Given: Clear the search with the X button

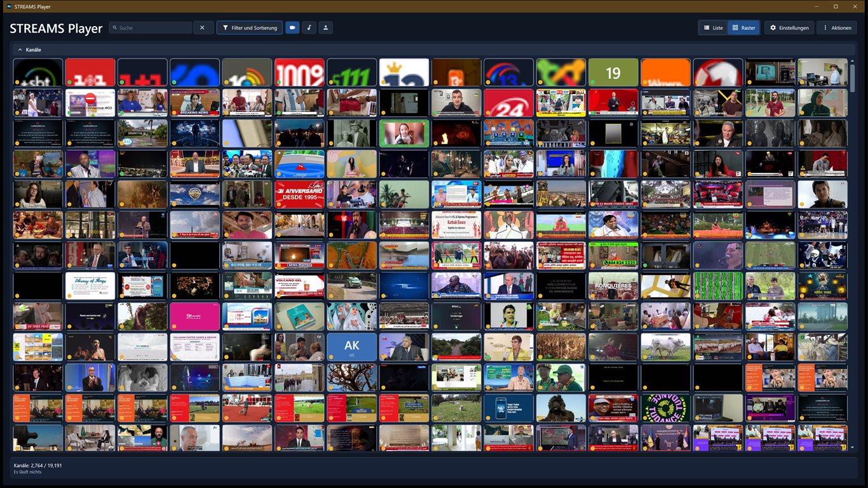Looking at the screenshot, I should [x=203, y=28].
